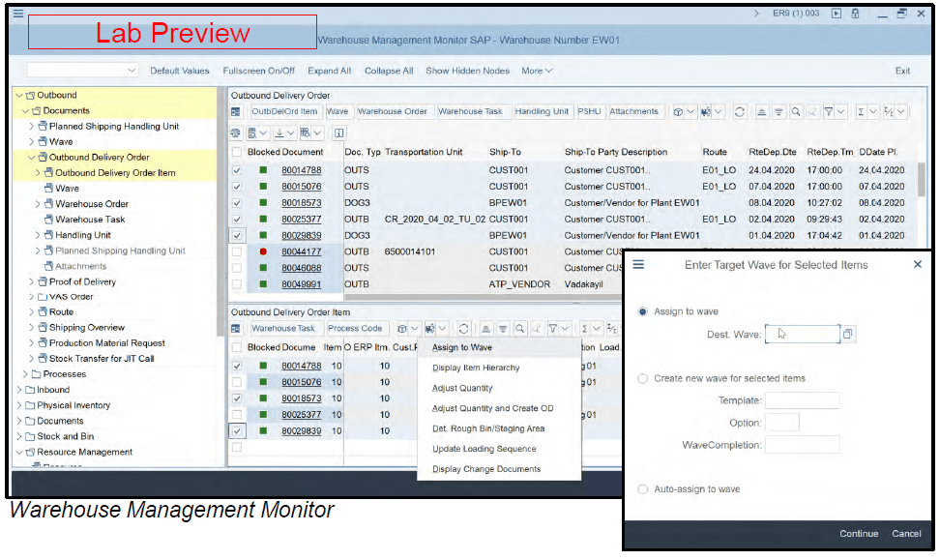Image resolution: width=940 pixels, height=560 pixels.
Task: Click the Handling Unit toolbar button
Action: (x=542, y=112)
